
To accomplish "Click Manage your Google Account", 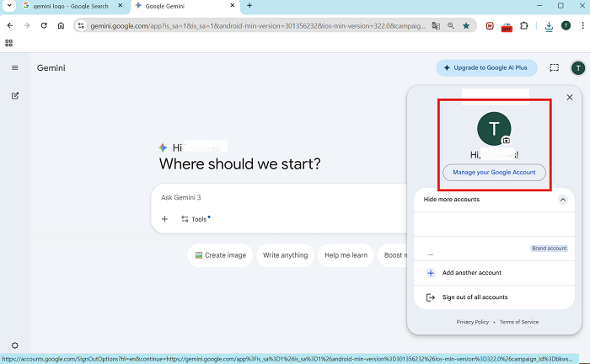I will (x=494, y=172).
